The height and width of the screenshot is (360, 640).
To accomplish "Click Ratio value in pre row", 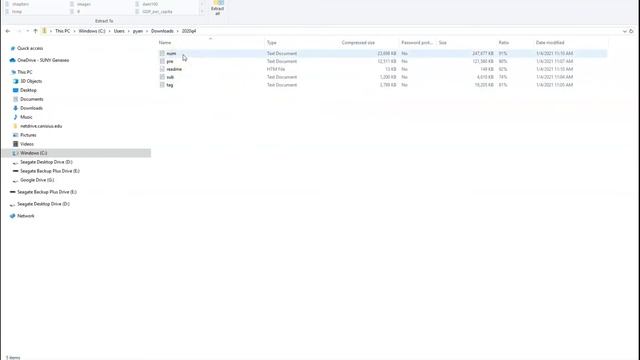I will point(502,61).
